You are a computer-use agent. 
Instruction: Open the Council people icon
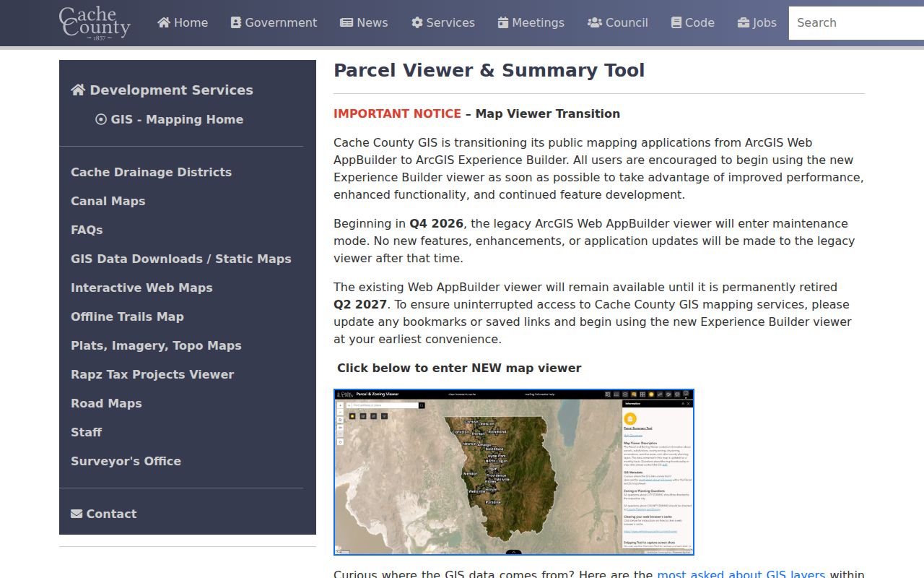595,22
